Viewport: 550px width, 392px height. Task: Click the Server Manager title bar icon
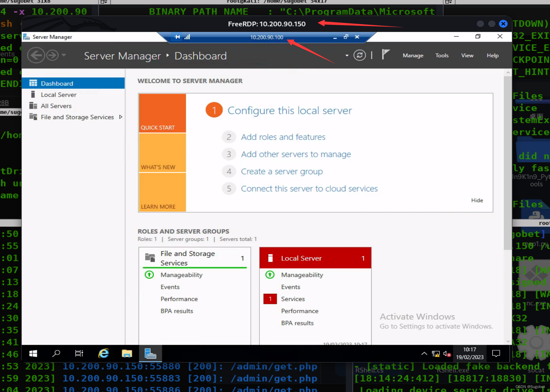pos(27,37)
